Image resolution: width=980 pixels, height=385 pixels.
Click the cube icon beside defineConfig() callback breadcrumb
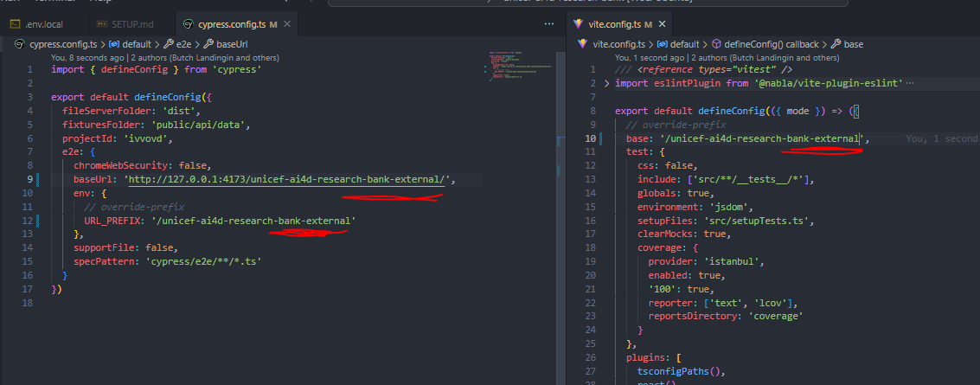pyautogui.click(x=717, y=44)
